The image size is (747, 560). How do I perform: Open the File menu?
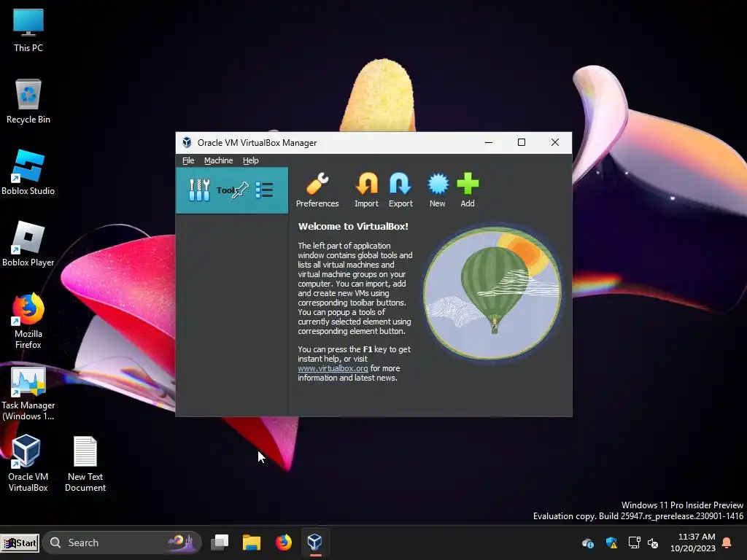click(x=188, y=160)
